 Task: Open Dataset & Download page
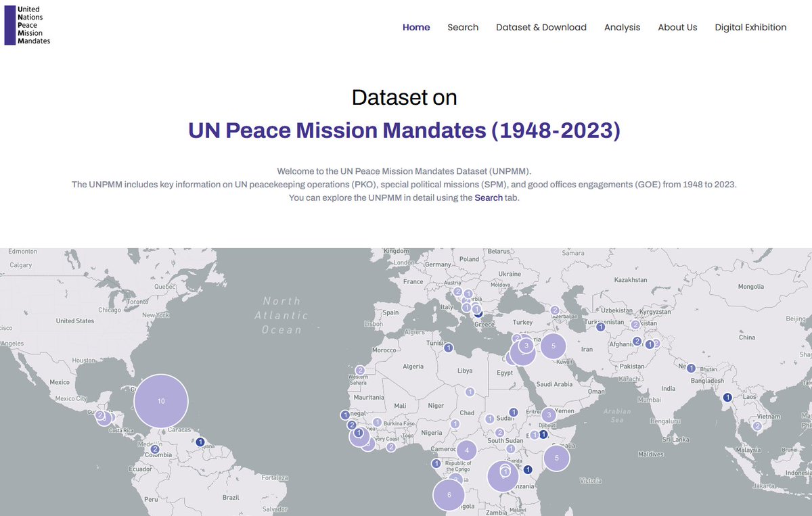[x=541, y=28]
